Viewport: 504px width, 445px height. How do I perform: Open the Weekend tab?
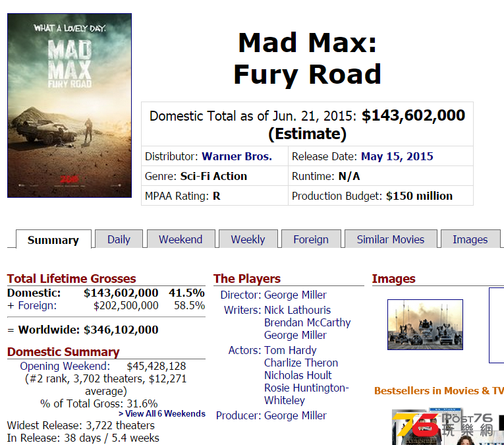coord(181,239)
